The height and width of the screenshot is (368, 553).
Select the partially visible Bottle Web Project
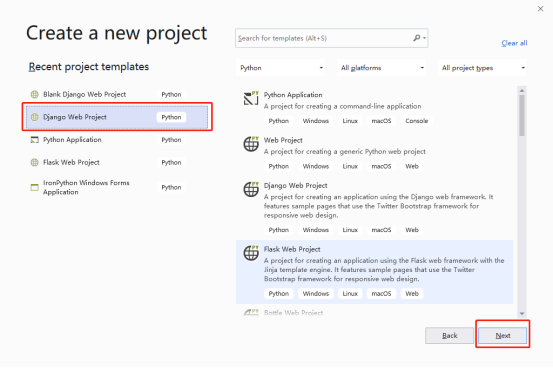pyautogui.click(x=293, y=313)
